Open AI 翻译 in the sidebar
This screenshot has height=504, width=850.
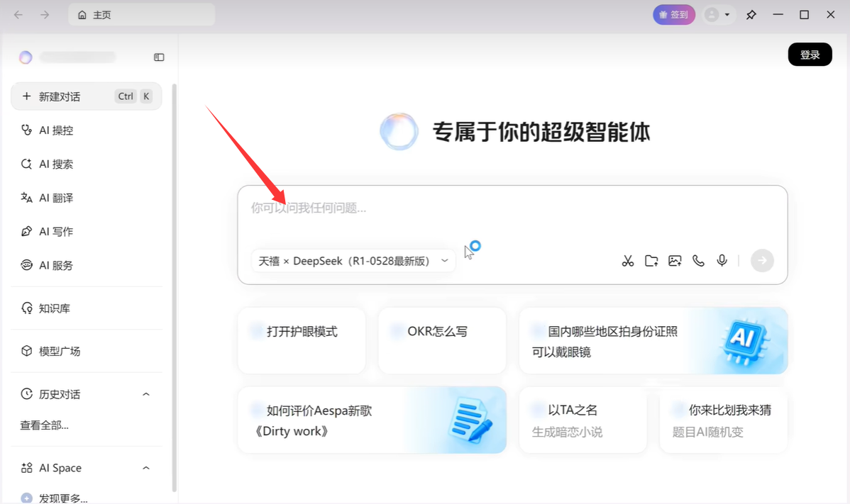pos(87,198)
